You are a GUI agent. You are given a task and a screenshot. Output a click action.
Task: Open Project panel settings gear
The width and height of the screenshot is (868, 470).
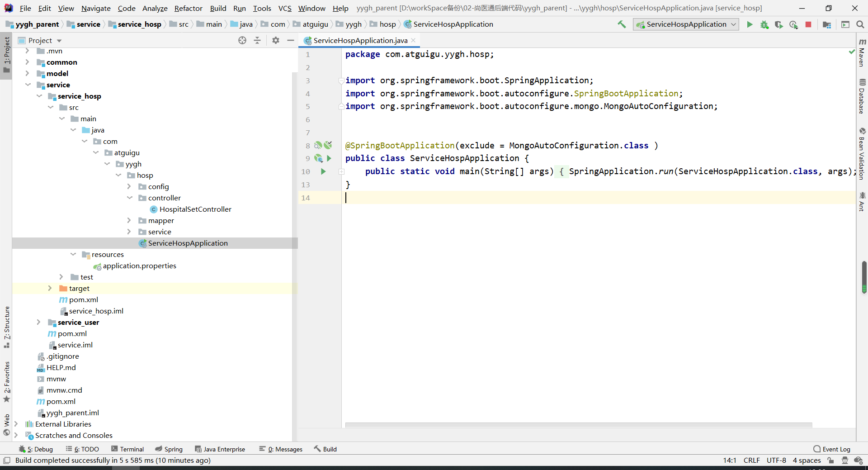[276, 40]
